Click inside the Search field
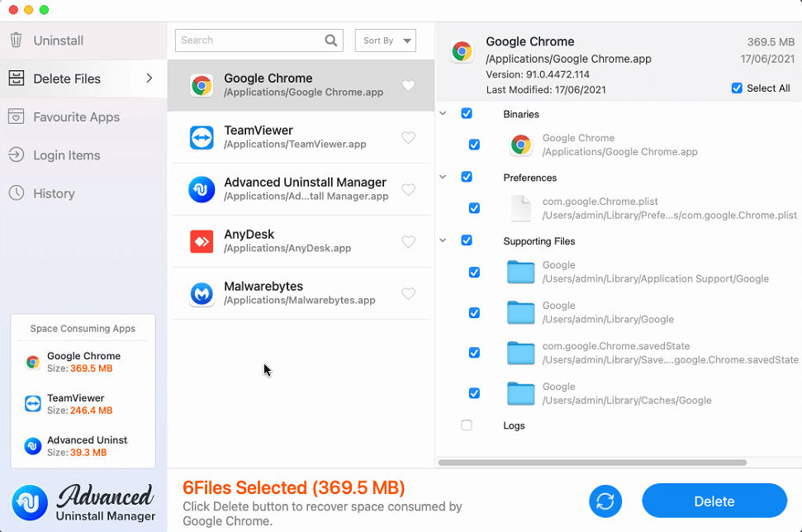802x532 pixels. pos(248,40)
